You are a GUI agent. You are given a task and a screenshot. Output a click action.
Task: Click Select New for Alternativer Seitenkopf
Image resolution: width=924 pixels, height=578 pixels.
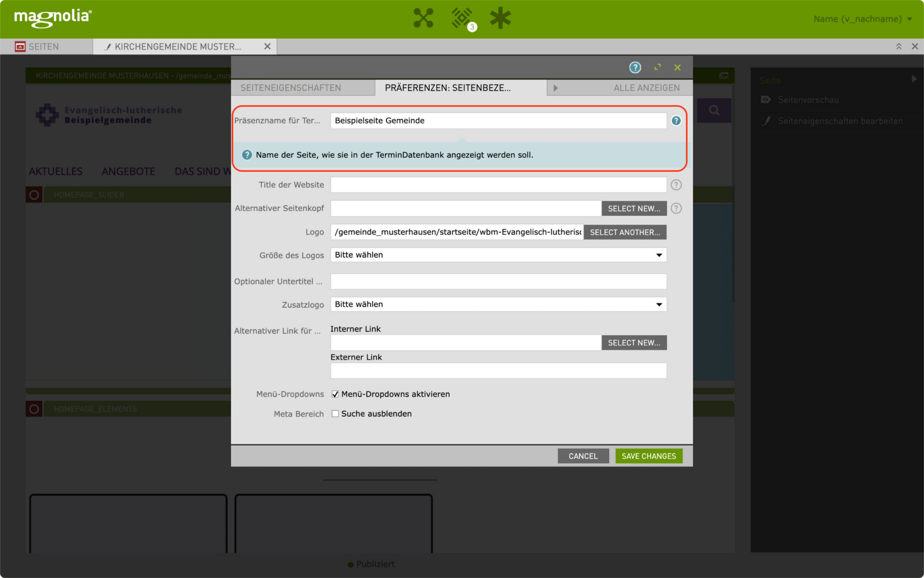(634, 209)
